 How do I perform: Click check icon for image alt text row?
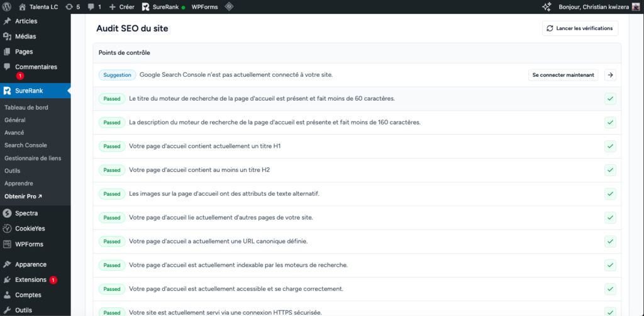pyautogui.click(x=610, y=193)
